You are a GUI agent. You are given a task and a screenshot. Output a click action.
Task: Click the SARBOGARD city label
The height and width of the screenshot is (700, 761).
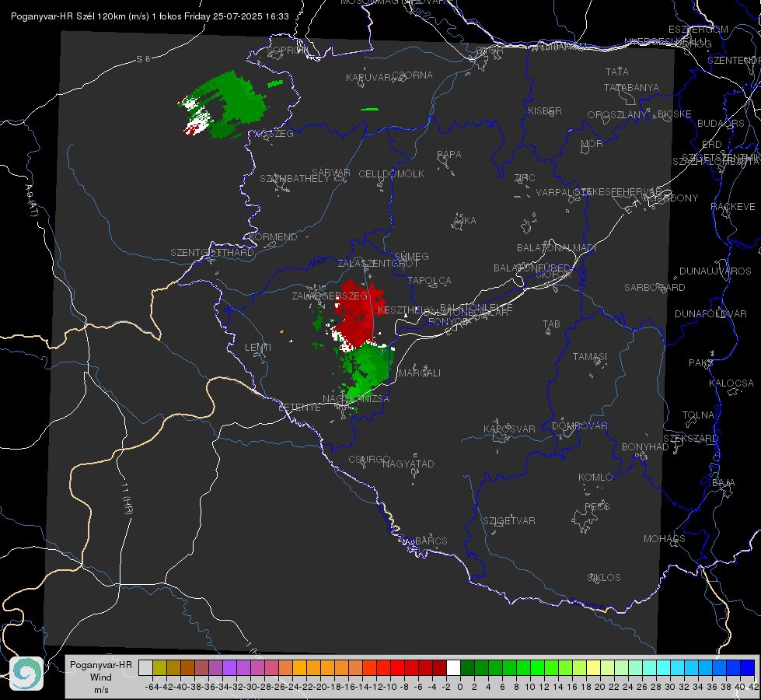coord(655,288)
